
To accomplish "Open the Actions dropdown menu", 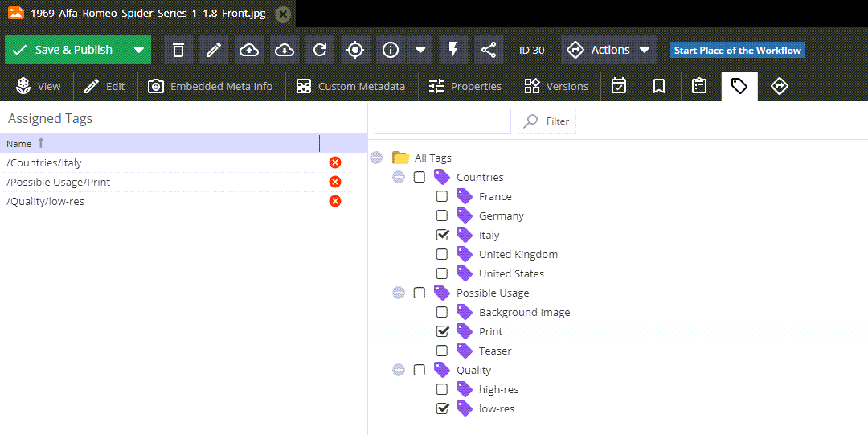I will pos(609,50).
